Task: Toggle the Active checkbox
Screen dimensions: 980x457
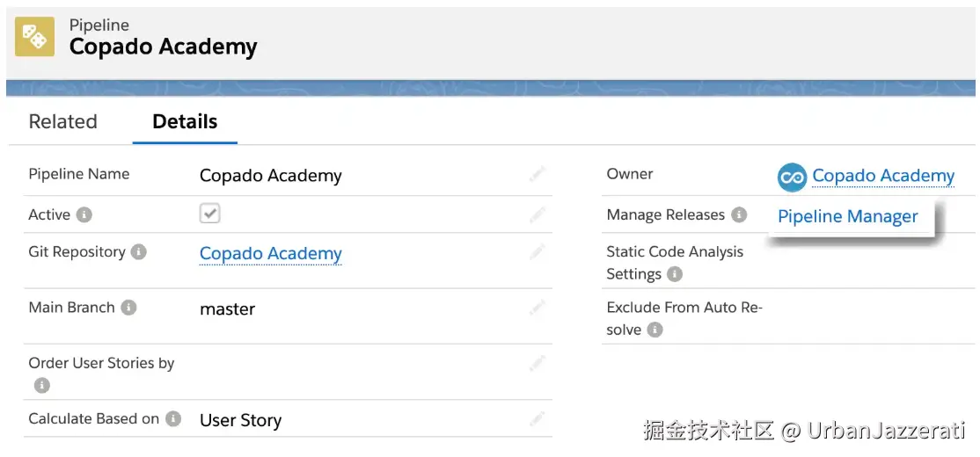Action: click(209, 214)
